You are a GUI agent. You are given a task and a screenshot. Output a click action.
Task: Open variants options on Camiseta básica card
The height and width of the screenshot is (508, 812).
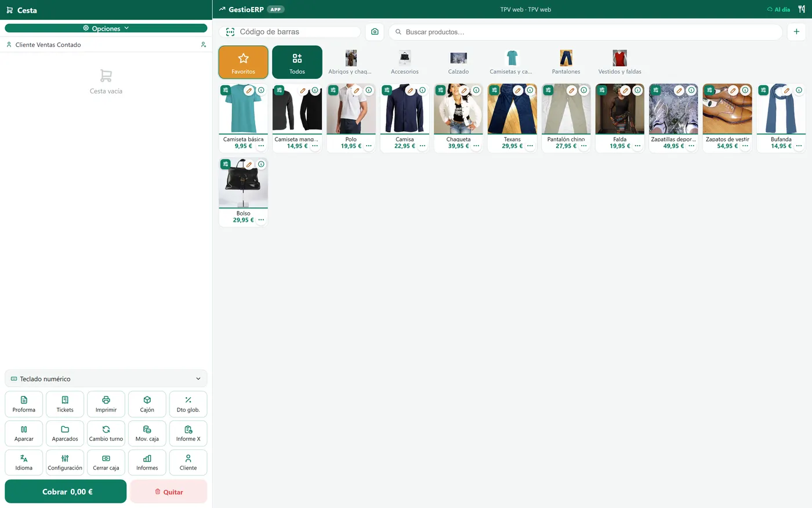(226, 90)
